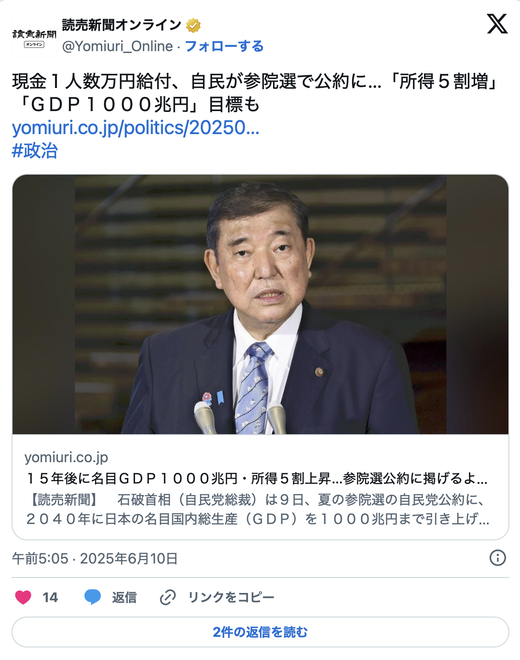Open the info circle icon
This screenshot has width=520, height=660.
[x=497, y=558]
